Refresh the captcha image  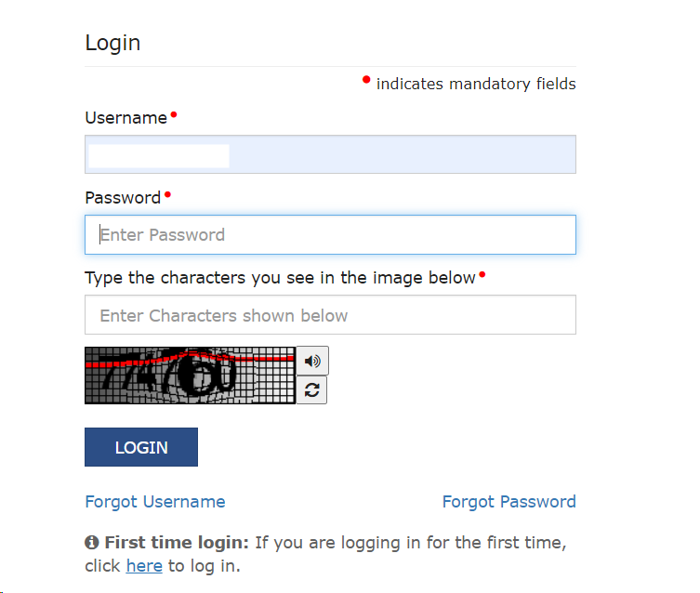[311, 390]
